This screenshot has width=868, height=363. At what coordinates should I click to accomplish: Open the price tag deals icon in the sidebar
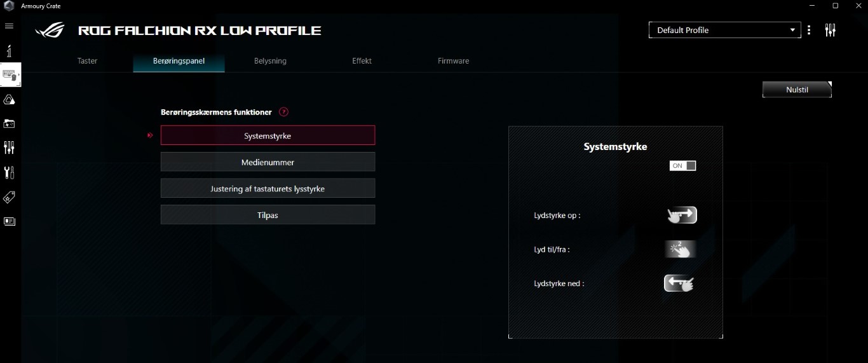tap(9, 197)
